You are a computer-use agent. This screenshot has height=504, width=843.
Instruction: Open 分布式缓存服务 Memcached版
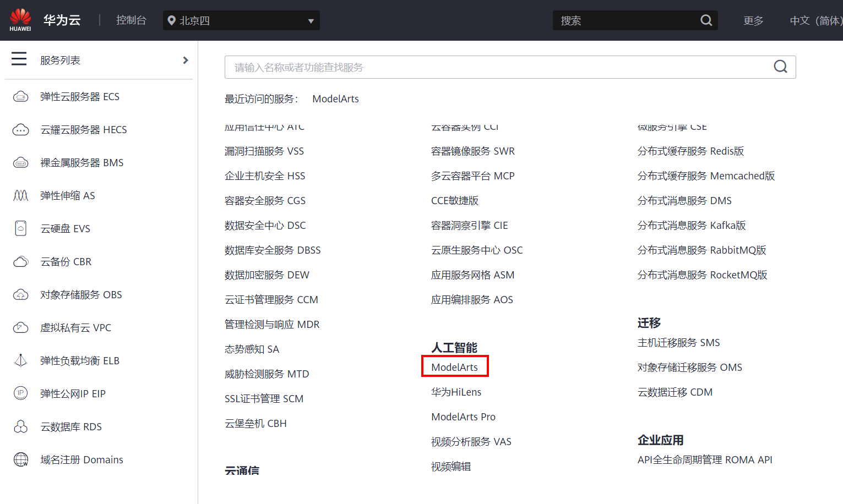(706, 176)
